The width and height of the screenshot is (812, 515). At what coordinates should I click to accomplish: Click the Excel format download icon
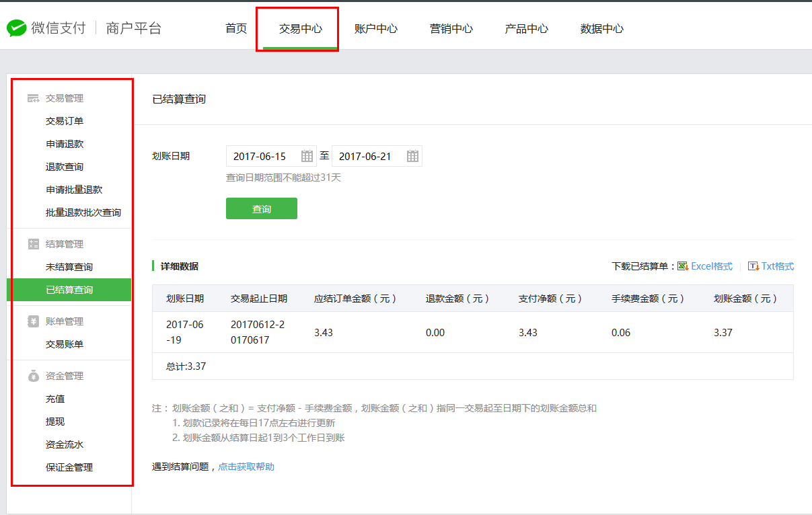coord(682,266)
